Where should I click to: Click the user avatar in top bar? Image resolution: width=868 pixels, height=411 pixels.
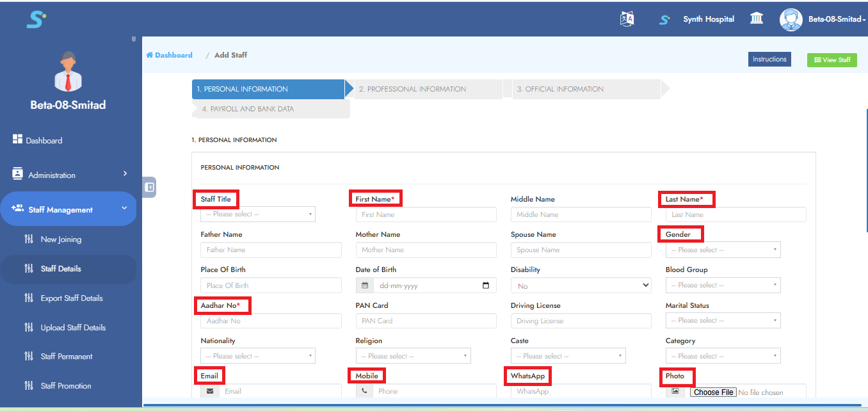[x=791, y=19]
